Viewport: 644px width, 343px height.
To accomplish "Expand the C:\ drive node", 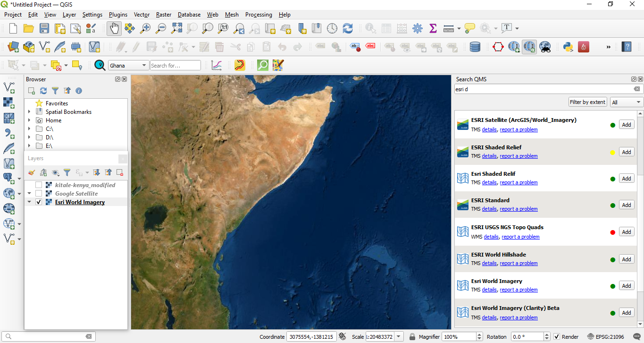I will point(29,129).
